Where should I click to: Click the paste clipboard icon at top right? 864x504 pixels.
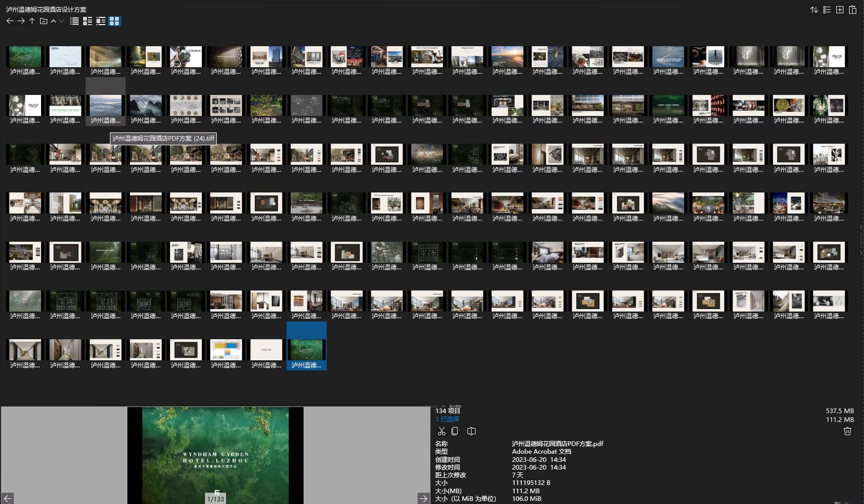pyautogui.click(x=853, y=10)
